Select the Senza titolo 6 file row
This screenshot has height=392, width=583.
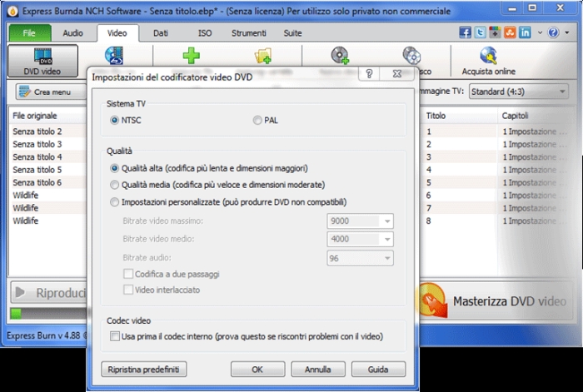[x=48, y=182]
